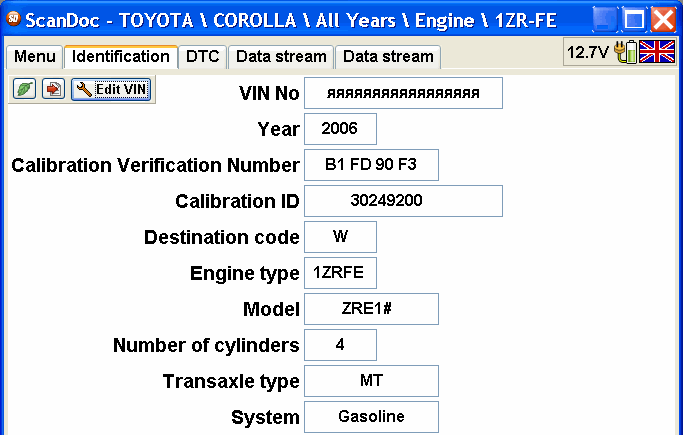The height and width of the screenshot is (435, 683).
Task: Open the Menu tab
Action: (34, 57)
